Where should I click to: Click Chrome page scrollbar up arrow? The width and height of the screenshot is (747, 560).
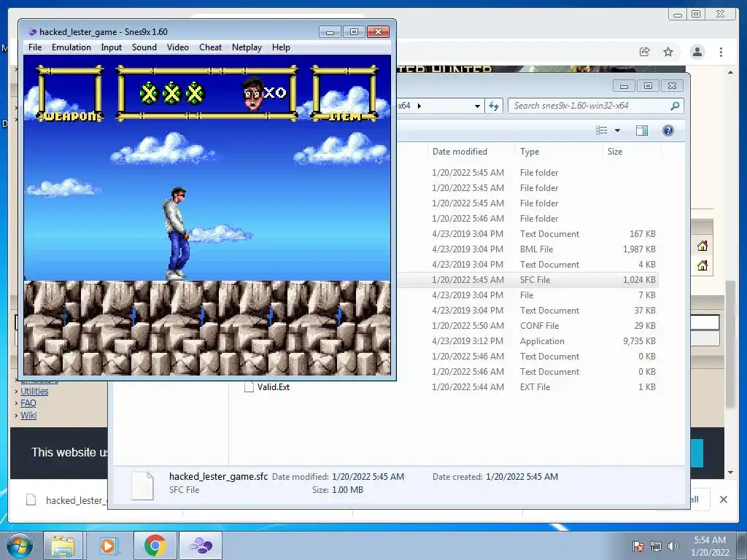(x=730, y=72)
